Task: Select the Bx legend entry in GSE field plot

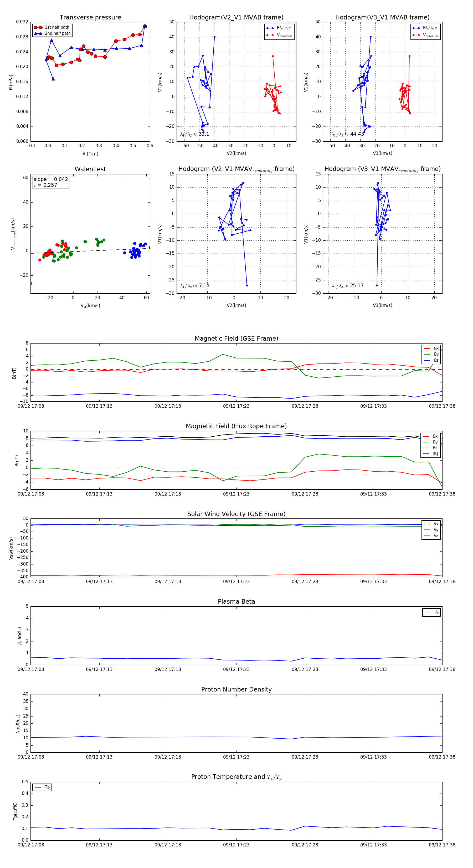Action: tap(431, 349)
